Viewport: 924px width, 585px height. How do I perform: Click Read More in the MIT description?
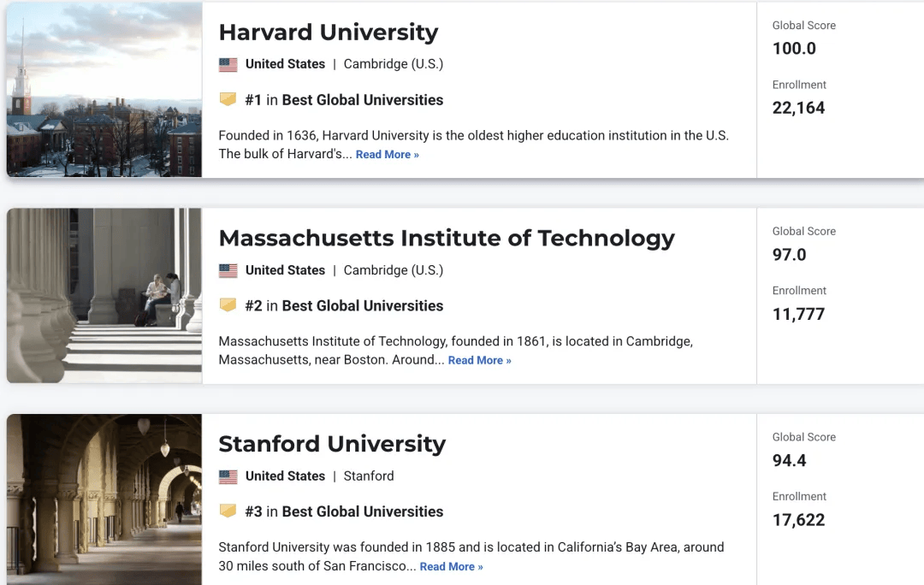pyautogui.click(x=480, y=360)
